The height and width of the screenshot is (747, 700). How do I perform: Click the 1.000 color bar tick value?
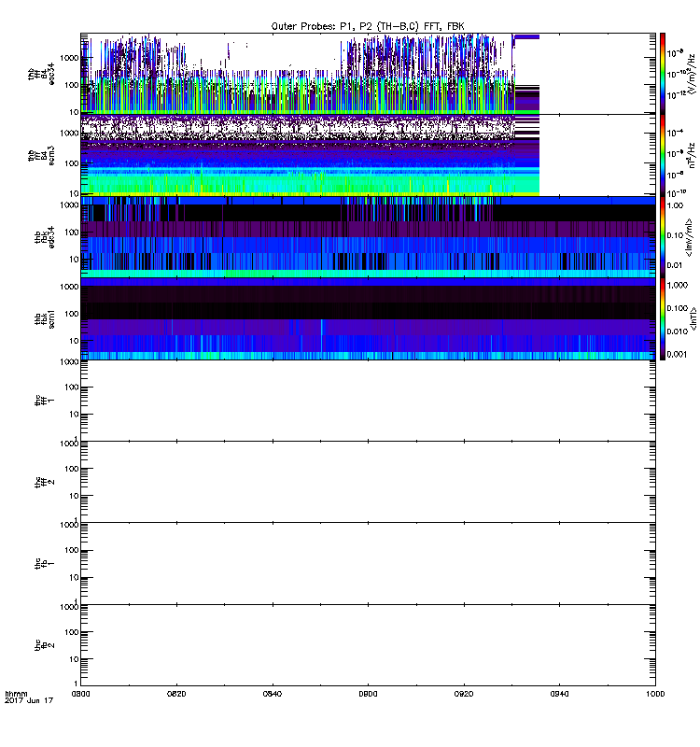tap(678, 285)
